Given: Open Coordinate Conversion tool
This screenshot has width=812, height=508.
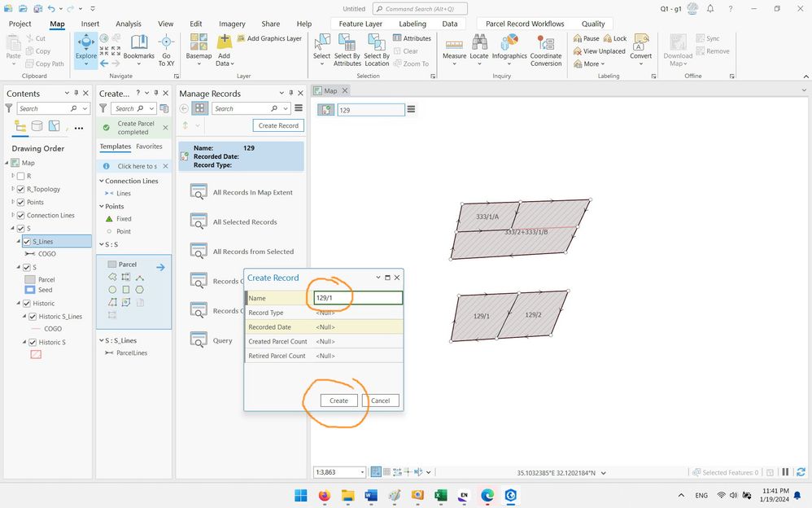Looking at the screenshot, I should tap(546, 50).
